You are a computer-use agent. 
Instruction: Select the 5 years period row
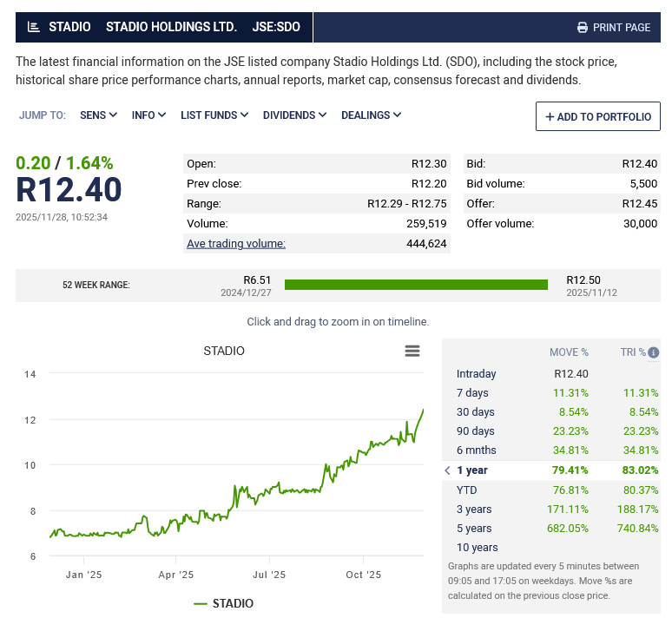[x=551, y=529]
